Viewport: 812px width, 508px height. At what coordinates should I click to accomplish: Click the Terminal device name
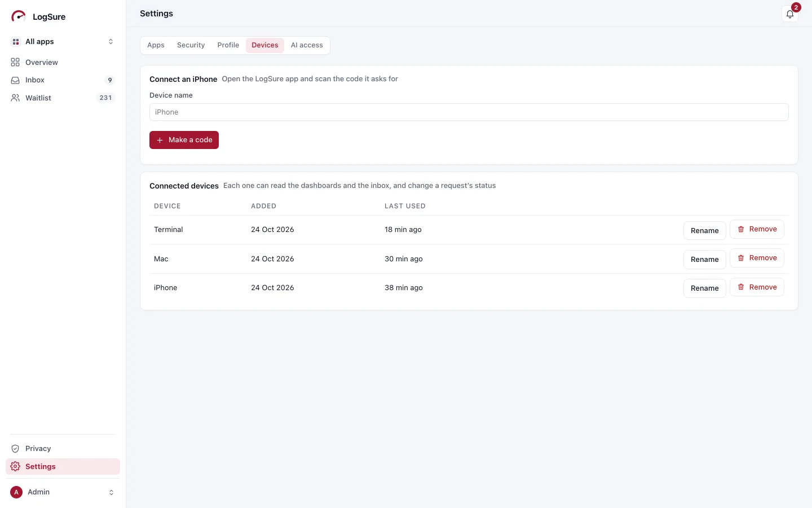[x=168, y=230]
